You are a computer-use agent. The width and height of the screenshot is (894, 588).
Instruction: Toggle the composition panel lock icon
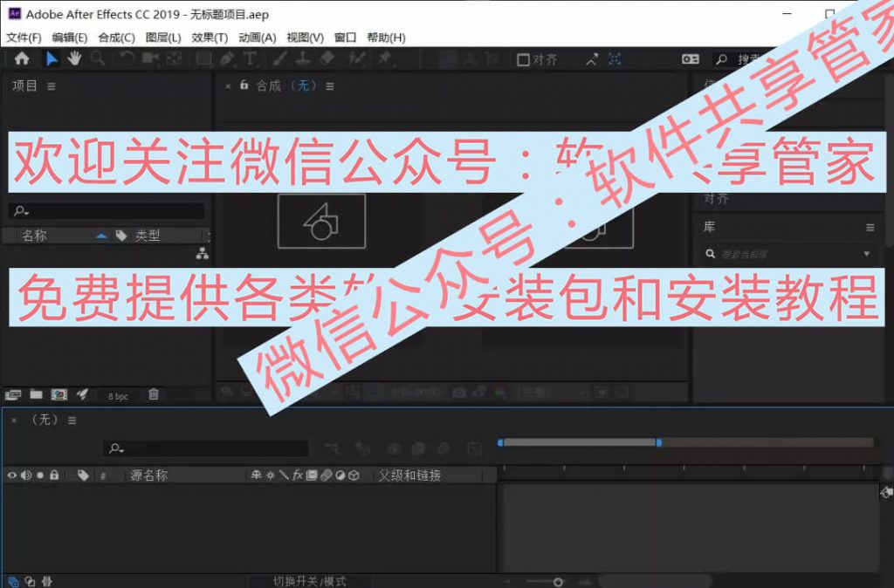click(244, 85)
